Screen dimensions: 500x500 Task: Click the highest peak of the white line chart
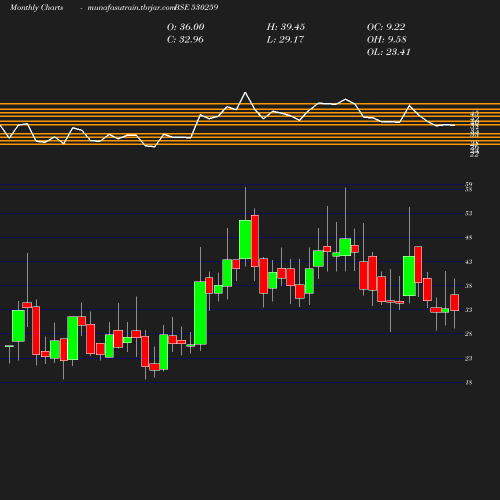pyautogui.click(x=245, y=93)
